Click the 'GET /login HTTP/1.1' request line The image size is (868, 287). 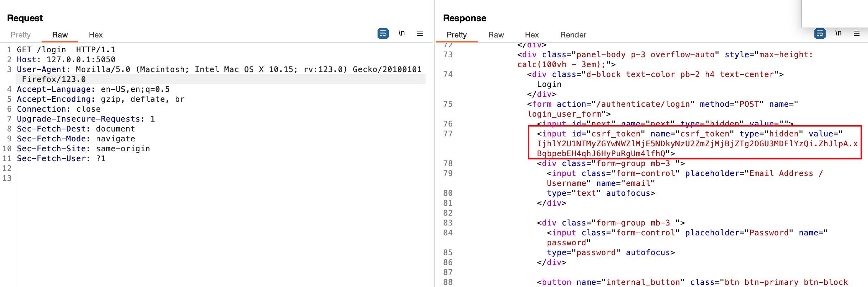66,50
